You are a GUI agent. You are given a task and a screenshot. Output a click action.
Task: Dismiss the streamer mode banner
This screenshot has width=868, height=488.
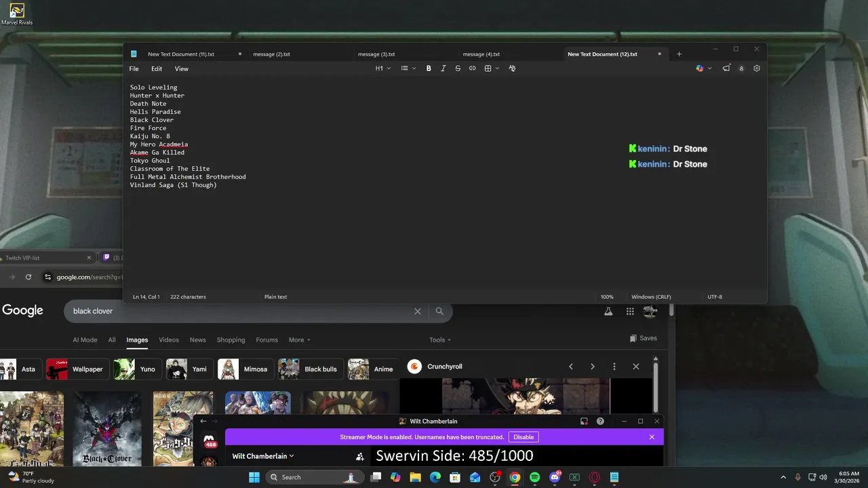pos(652,437)
